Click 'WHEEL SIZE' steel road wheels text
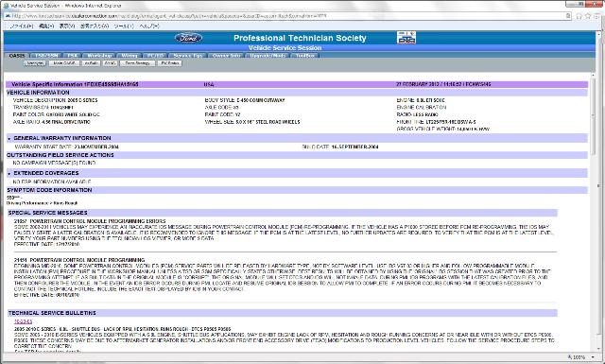Image resolution: width=605 pixels, height=364 pixels. click(x=252, y=122)
